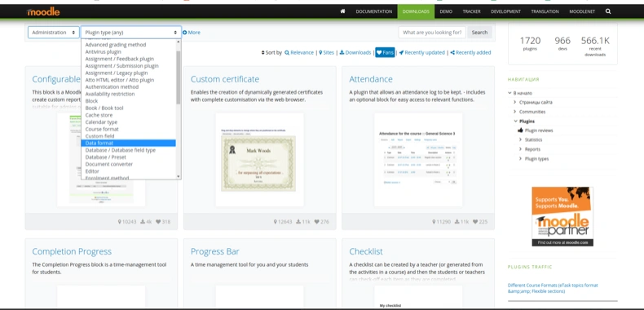Open the Custom certificate plugin title
This screenshot has width=644, height=310.
pos(225,79)
